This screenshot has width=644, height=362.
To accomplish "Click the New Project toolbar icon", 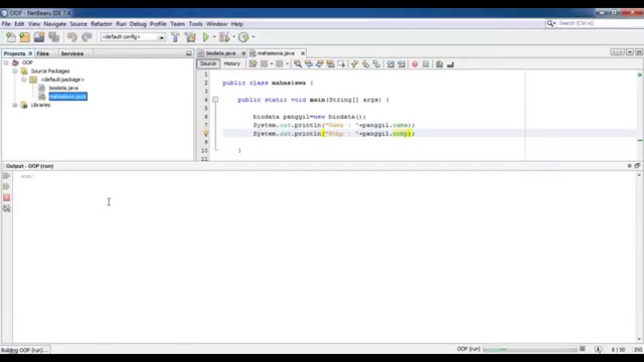I will 25,37.
